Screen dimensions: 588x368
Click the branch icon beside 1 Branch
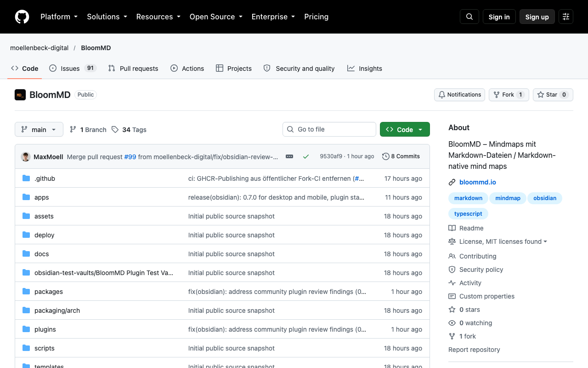click(x=73, y=130)
